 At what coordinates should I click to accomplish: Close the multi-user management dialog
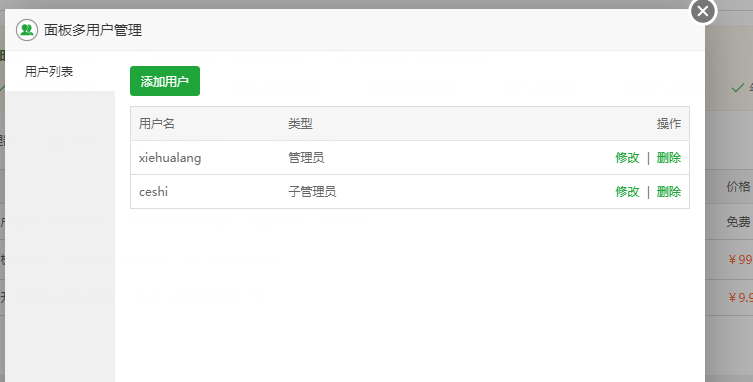(703, 11)
